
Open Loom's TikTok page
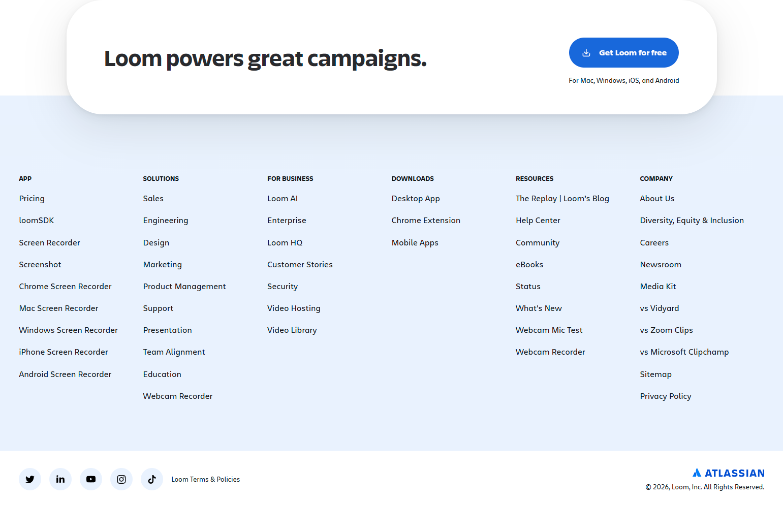point(152,479)
